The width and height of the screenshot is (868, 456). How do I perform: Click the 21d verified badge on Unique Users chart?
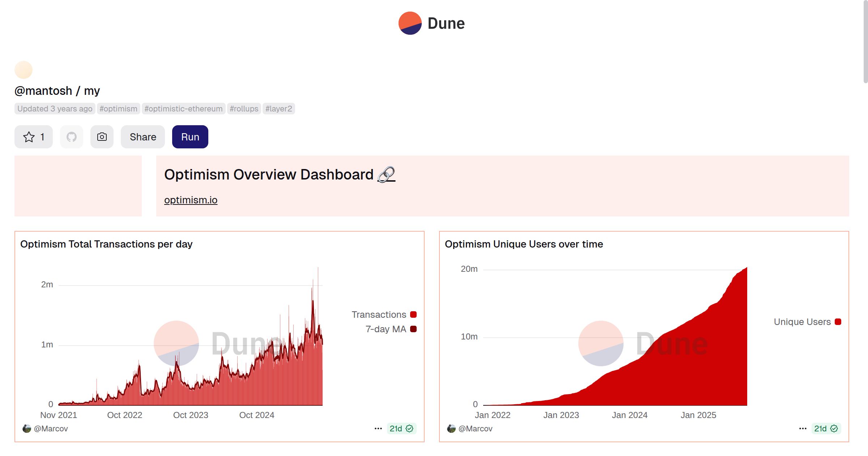826,428
